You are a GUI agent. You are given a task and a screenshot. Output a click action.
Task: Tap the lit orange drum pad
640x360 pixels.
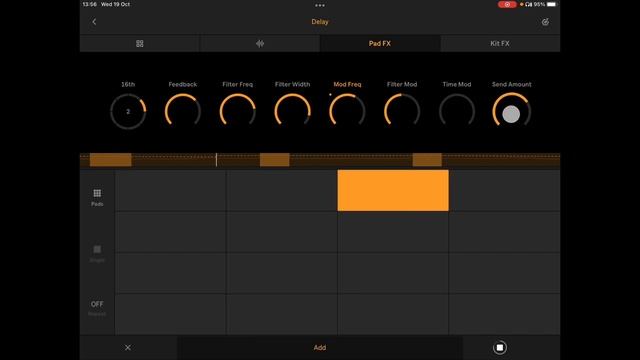click(x=393, y=191)
